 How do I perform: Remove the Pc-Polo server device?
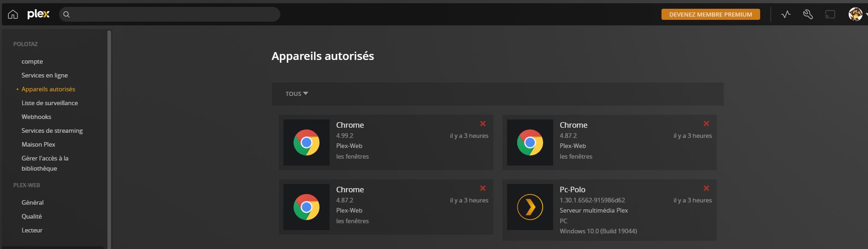(706, 188)
